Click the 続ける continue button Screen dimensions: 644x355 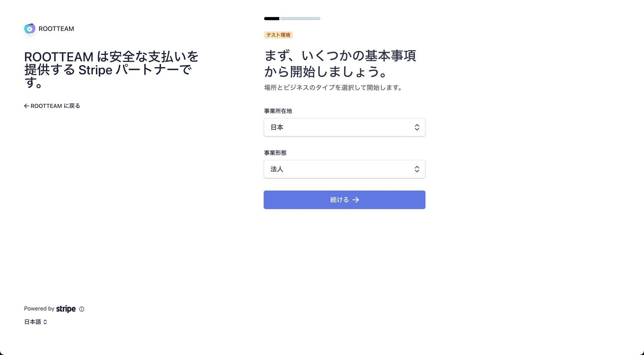344,200
